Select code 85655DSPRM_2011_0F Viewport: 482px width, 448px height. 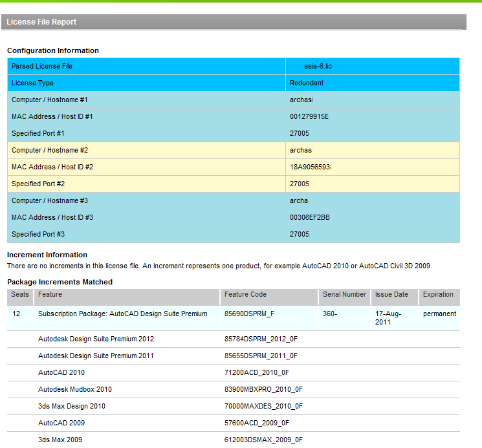click(261, 356)
